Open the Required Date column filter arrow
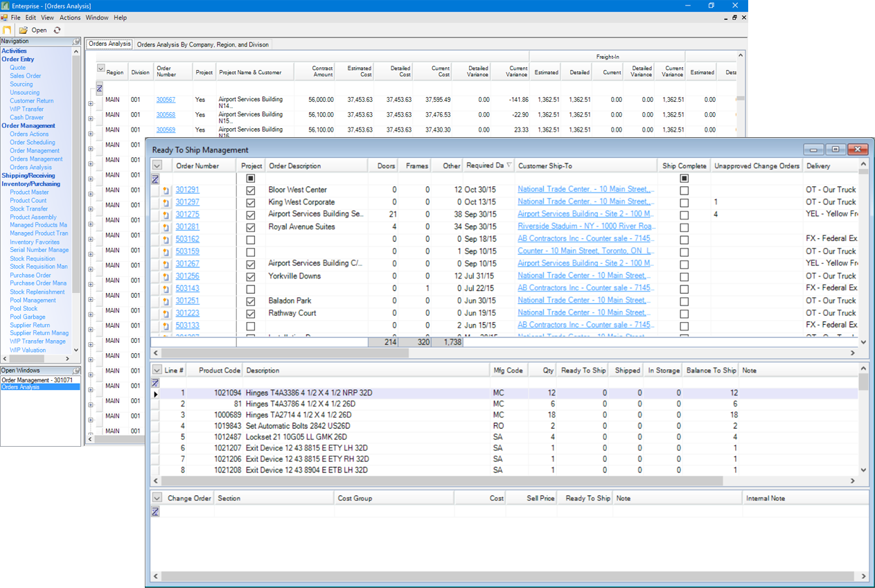 (510, 166)
